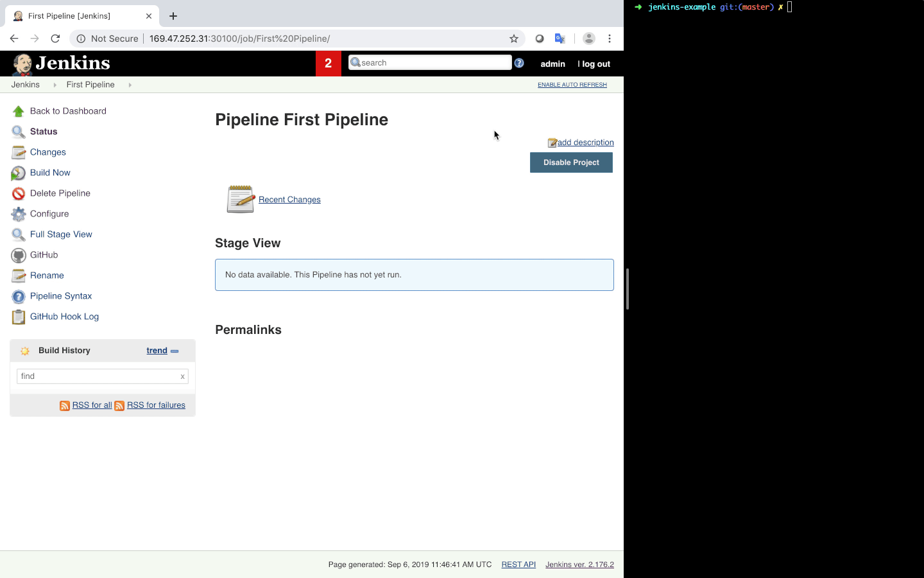The width and height of the screenshot is (924, 578).
Task: Focus the Jenkins search box
Action: click(430, 62)
